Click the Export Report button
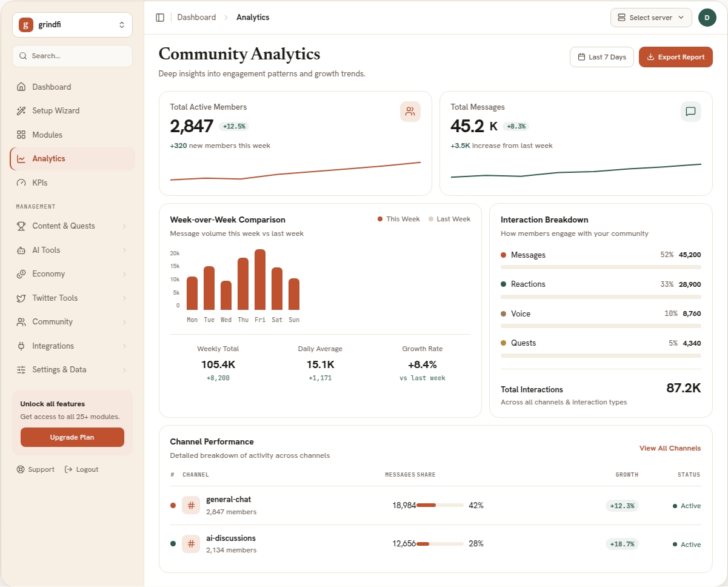The width and height of the screenshot is (728, 587). (676, 57)
